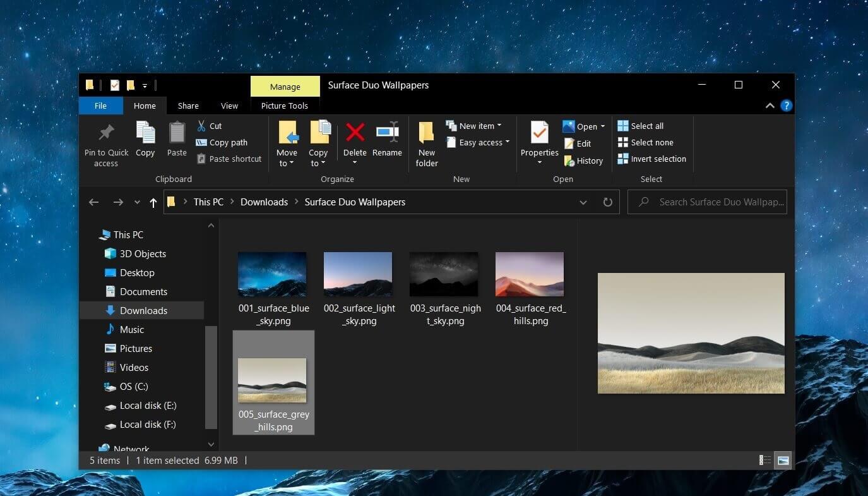Click the Paste clipboard icon
The width and height of the screenshot is (868, 496).
(x=177, y=132)
